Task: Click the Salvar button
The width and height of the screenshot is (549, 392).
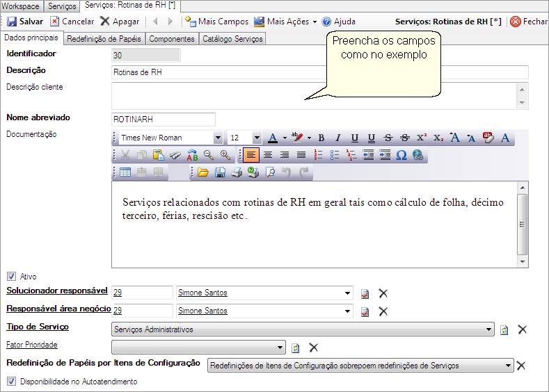Action: [25, 22]
